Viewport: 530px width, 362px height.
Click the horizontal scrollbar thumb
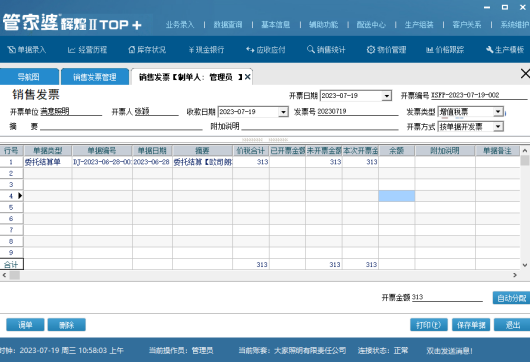[15, 275]
